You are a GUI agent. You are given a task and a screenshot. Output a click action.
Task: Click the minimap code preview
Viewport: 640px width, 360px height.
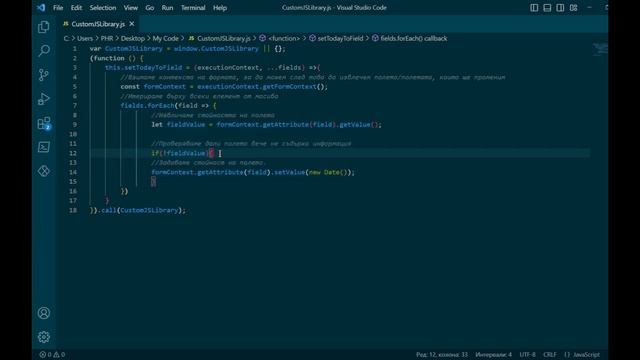[x=599, y=50]
